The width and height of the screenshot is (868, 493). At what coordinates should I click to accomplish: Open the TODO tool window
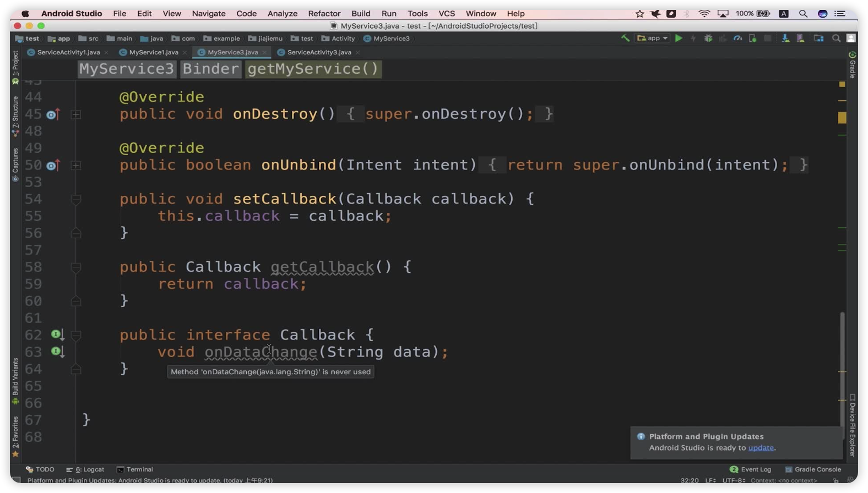[x=40, y=469]
